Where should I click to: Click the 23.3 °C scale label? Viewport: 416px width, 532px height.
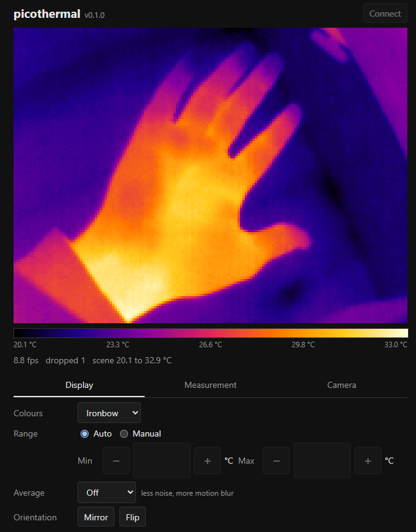tap(118, 345)
